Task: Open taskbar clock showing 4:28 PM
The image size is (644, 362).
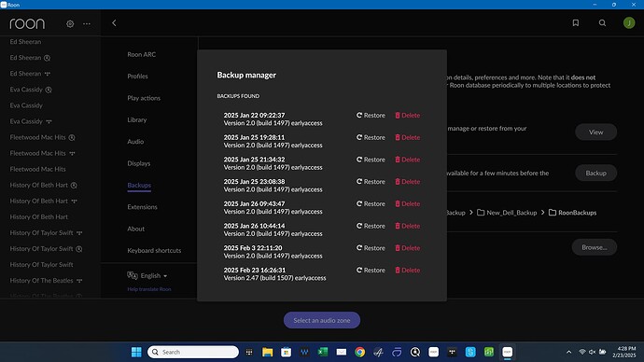Action: 623,352
